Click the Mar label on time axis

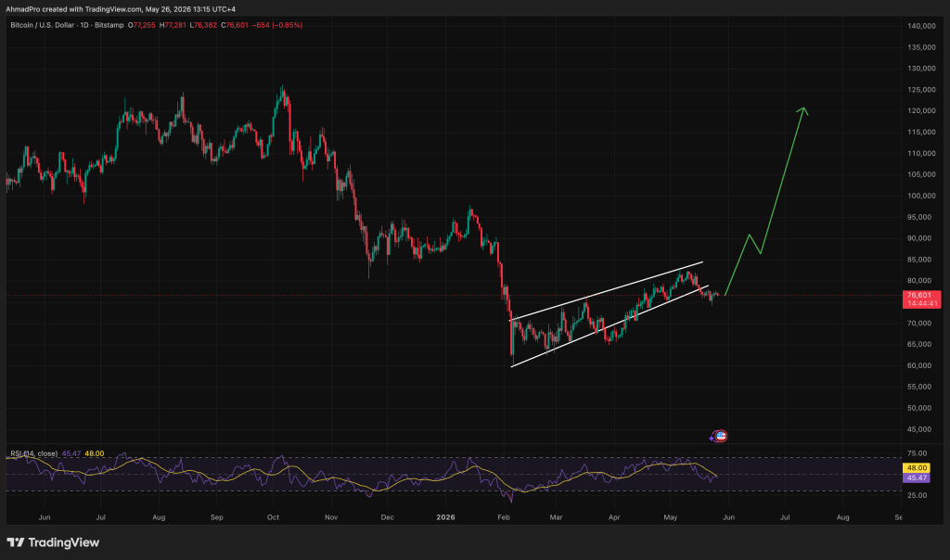tap(556, 517)
